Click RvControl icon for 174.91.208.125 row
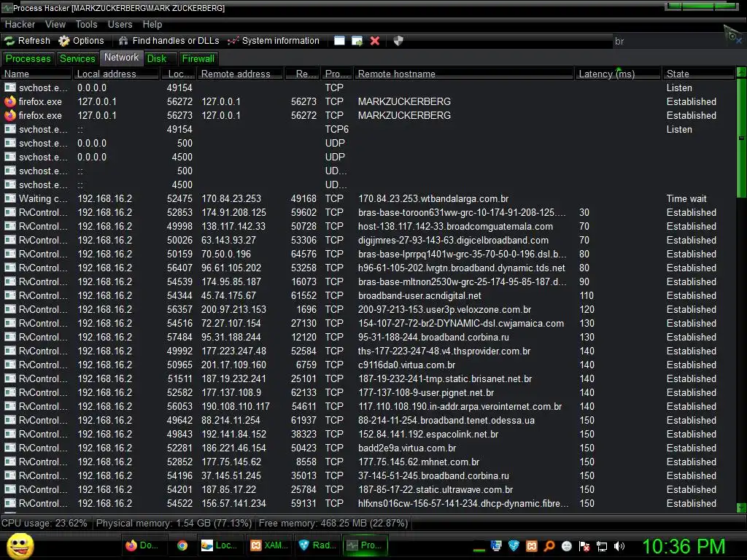 coord(10,212)
